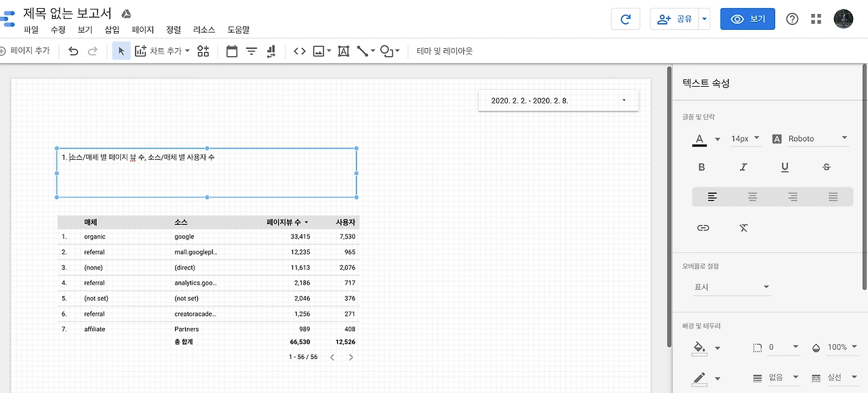Click the 공유 share button

675,19
